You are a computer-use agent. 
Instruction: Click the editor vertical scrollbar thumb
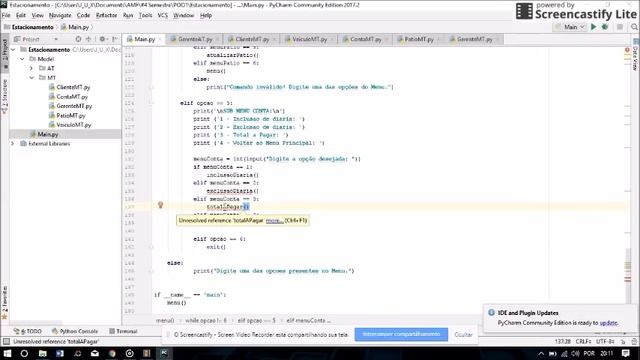628,276
